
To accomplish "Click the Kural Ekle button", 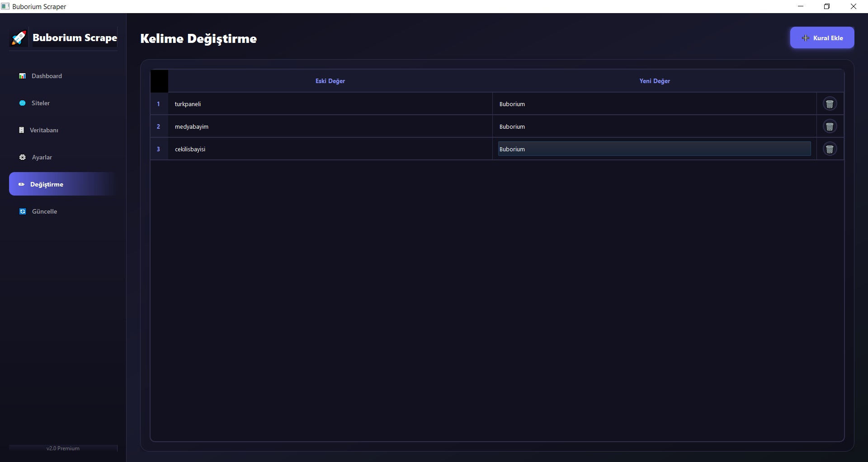I will [x=822, y=37].
